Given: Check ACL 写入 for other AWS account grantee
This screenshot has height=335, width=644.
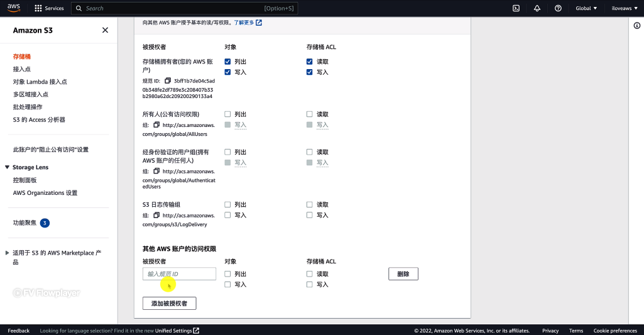Looking at the screenshot, I should click(309, 285).
